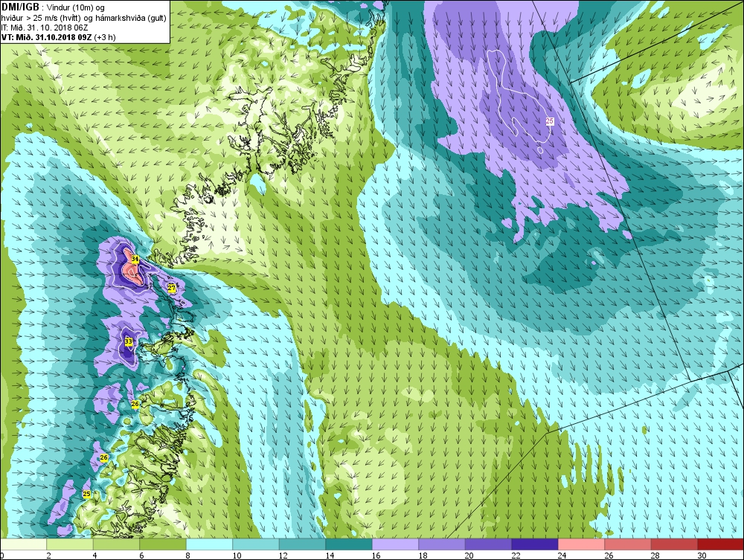
Task: Pick the 20–22 m/s purple legend swatch
Action: point(489,544)
